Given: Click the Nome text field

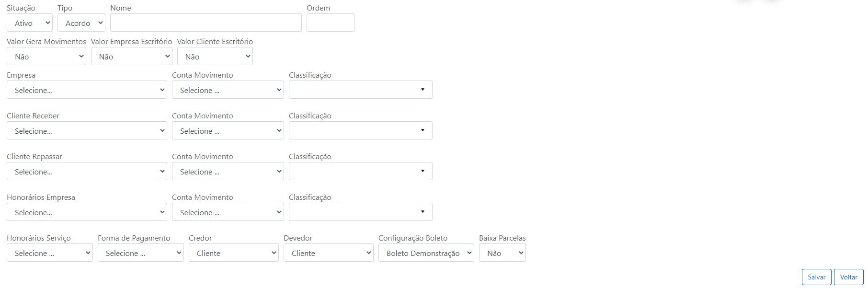Looking at the screenshot, I should click(206, 23).
